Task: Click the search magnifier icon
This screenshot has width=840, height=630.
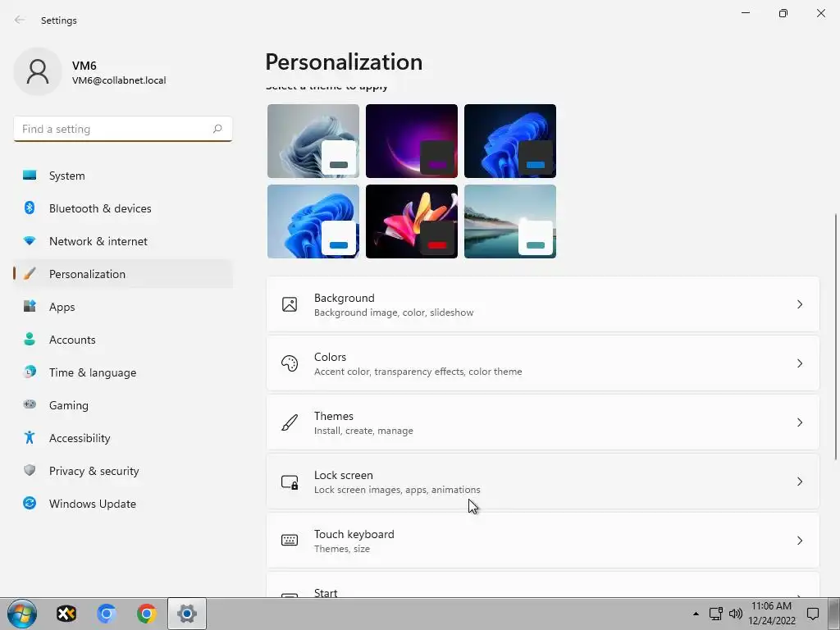Action: point(217,129)
